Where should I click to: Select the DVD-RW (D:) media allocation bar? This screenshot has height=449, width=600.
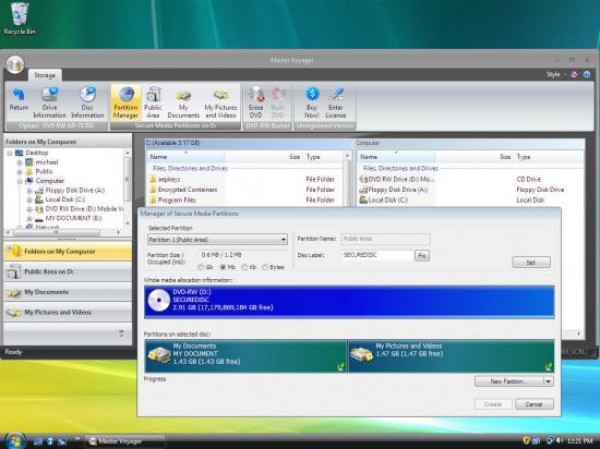tap(348, 301)
